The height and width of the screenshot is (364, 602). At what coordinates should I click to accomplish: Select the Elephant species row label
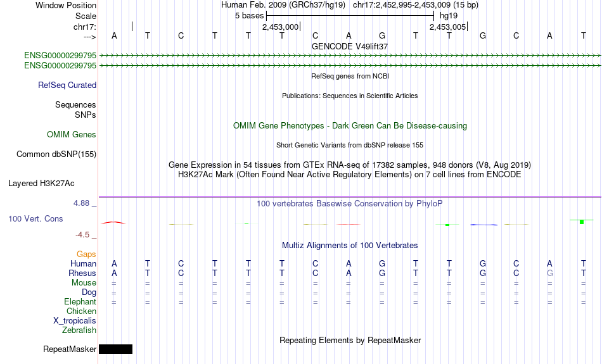click(80, 302)
